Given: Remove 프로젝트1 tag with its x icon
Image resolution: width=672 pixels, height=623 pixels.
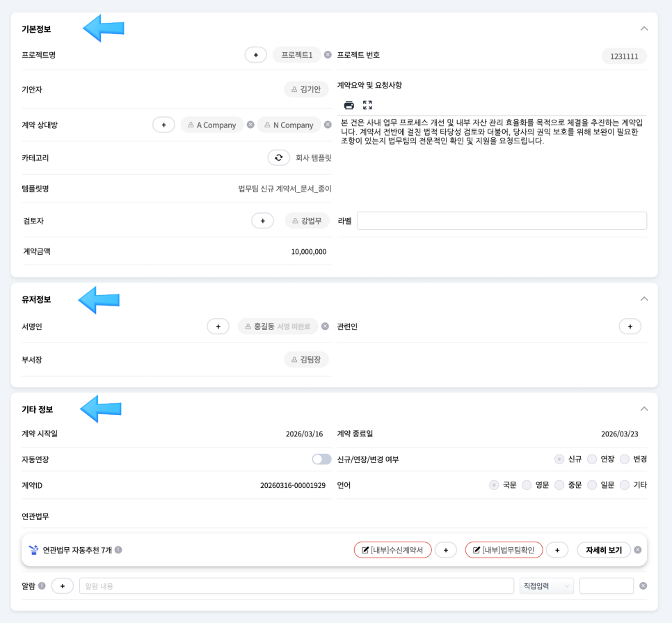Looking at the screenshot, I should coord(328,54).
